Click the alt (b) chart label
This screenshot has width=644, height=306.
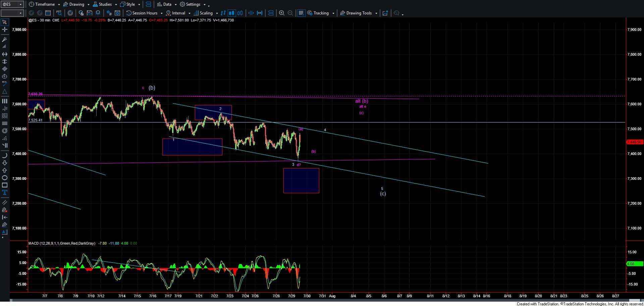point(362,101)
